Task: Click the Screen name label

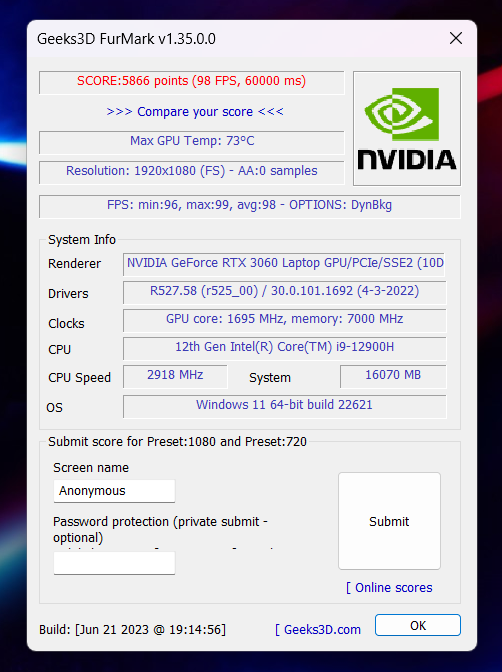Action: 91,468
